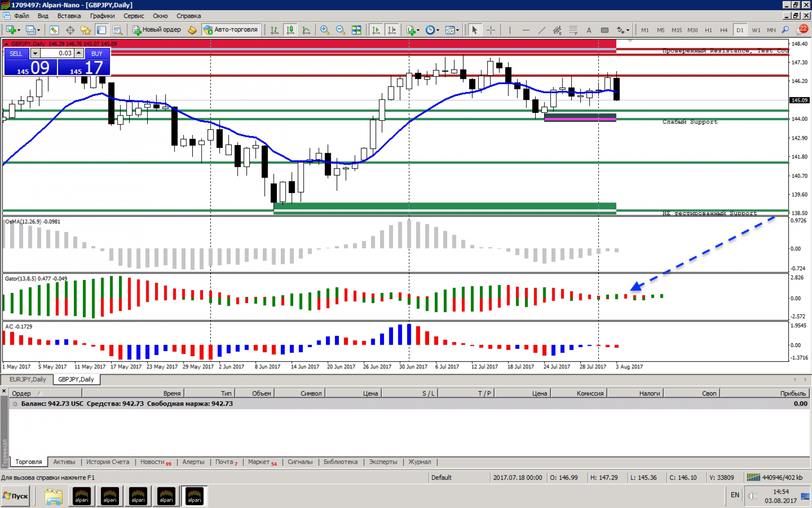Open the История Счета tab
The height and width of the screenshot is (508, 812).
(x=108, y=462)
